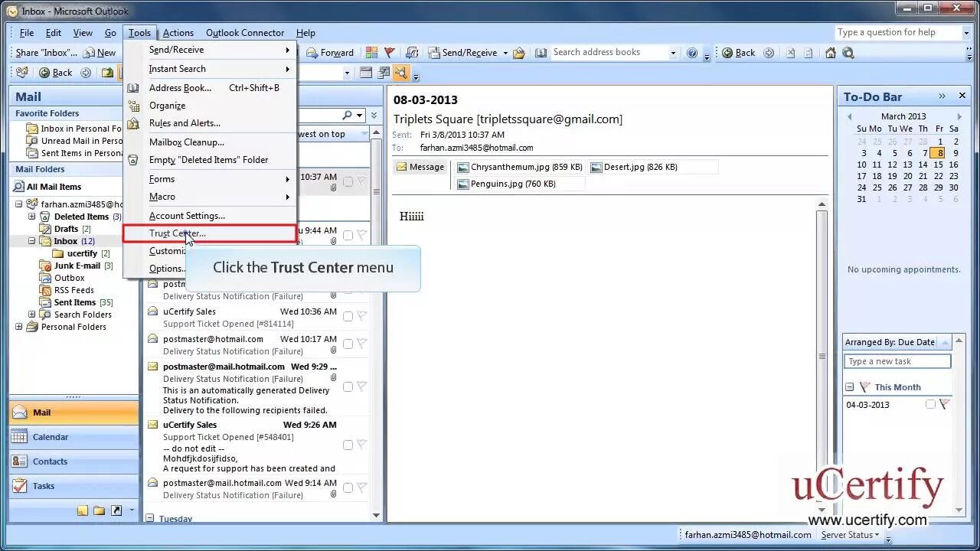Open the Penguins.jpg attachment
Image resolution: width=980 pixels, height=551 pixels.
coord(506,184)
